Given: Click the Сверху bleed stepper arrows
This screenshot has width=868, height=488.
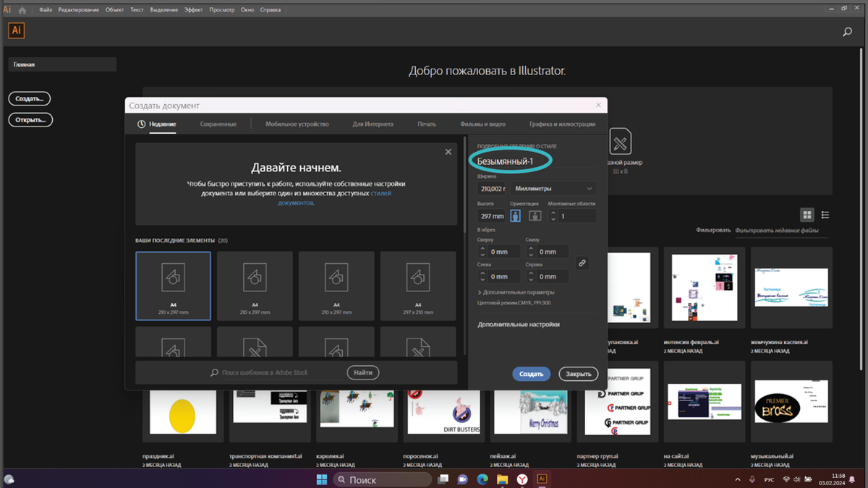Looking at the screenshot, I should pyautogui.click(x=483, y=252).
